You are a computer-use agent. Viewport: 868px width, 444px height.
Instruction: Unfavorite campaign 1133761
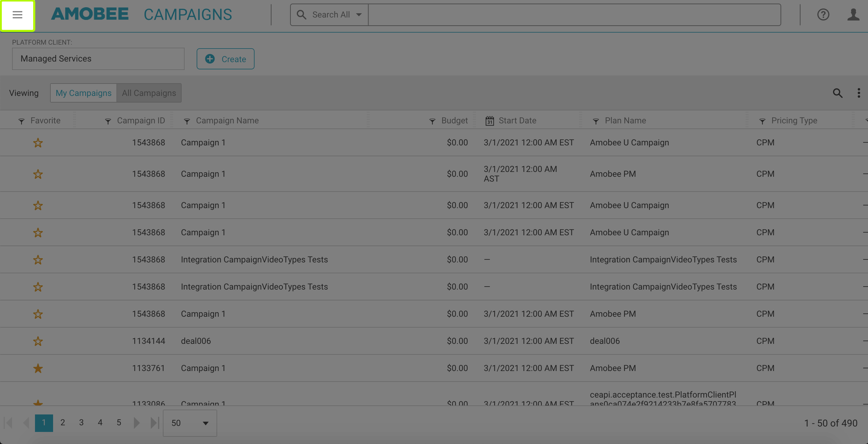38,369
